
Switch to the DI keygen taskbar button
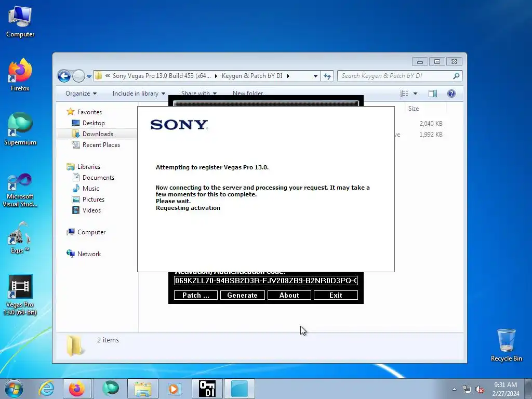(207, 389)
